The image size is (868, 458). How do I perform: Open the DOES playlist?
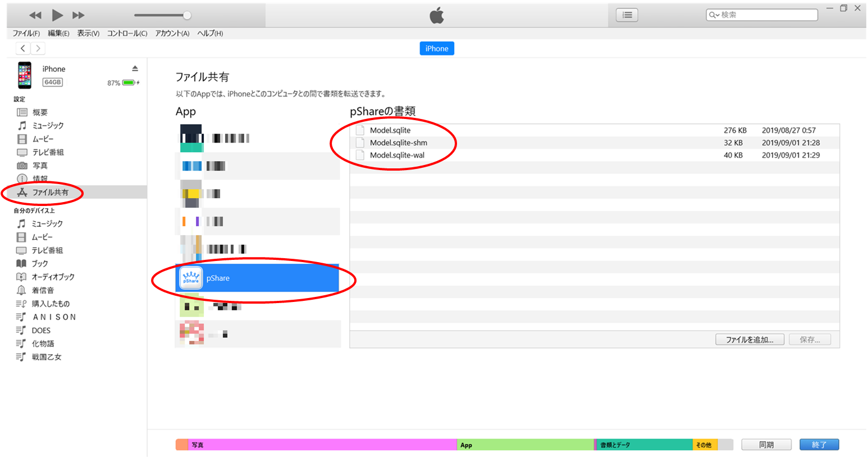pyautogui.click(x=41, y=331)
